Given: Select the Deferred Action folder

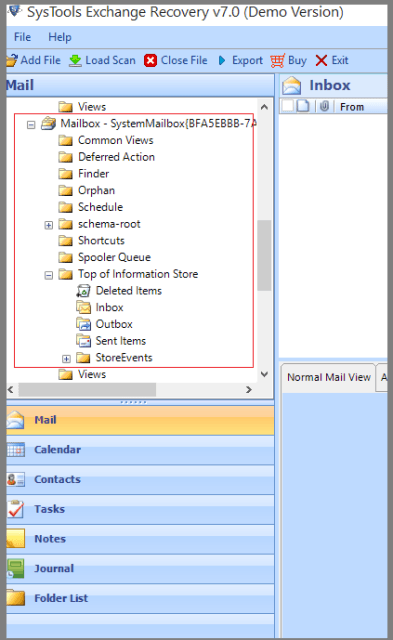Looking at the screenshot, I should click(116, 157).
